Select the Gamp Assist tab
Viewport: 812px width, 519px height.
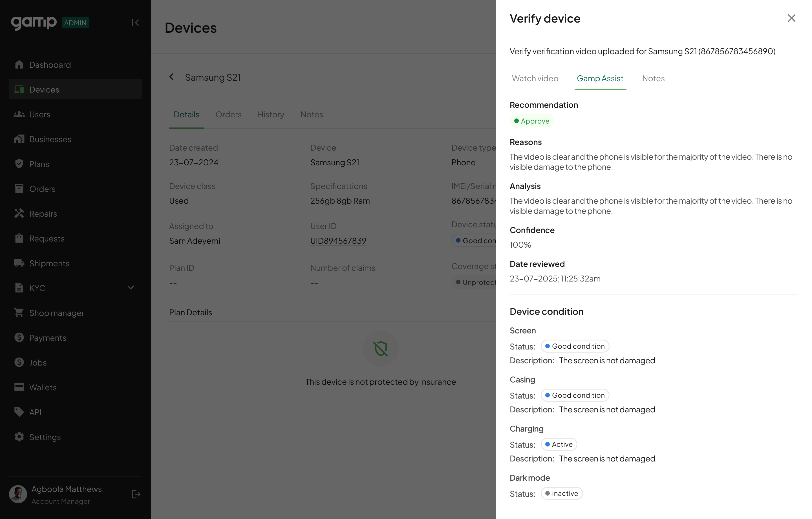(x=600, y=78)
